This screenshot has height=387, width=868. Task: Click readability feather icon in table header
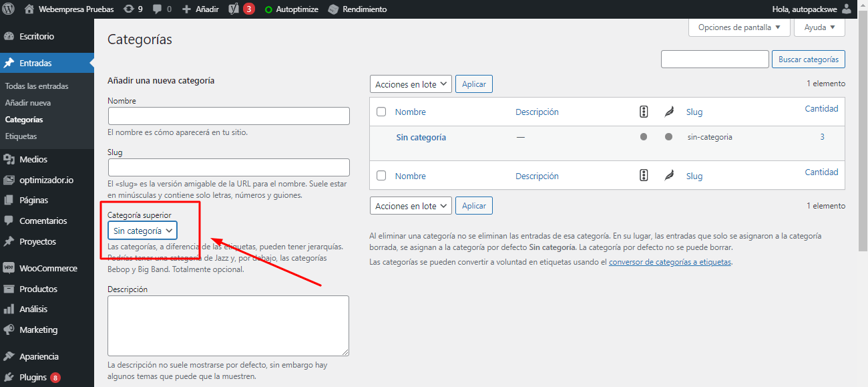coord(668,112)
